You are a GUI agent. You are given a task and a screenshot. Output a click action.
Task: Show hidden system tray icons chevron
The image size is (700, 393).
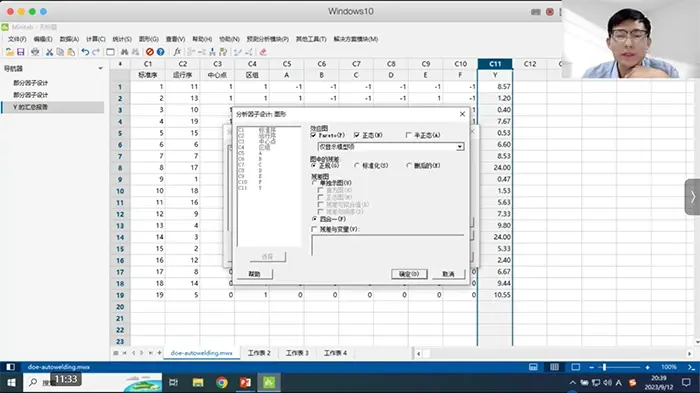(572, 383)
